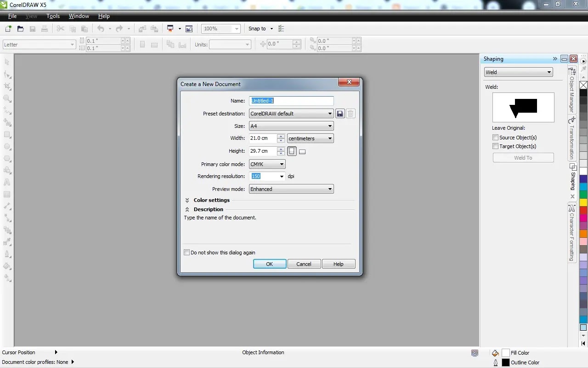Increase the Width value with up stepper
The image size is (588, 368).
tap(281, 136)
